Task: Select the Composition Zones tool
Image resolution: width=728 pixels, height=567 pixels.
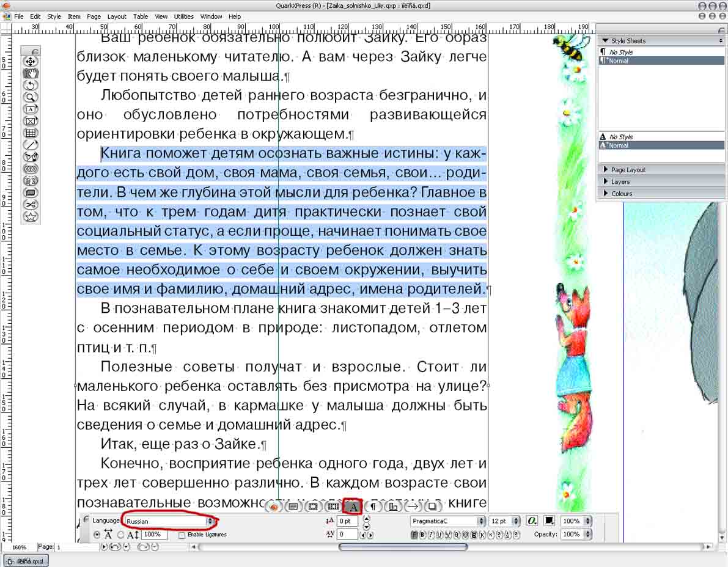Action: (31, 193)
